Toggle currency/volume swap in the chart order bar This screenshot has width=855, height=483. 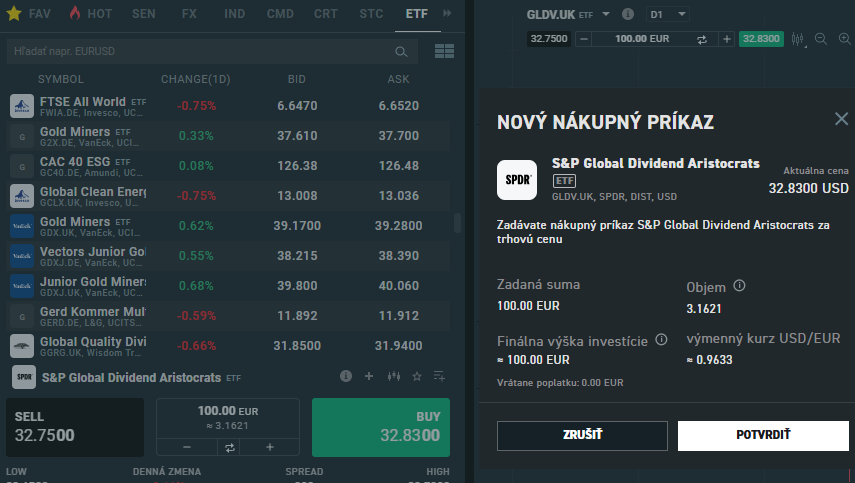[x=702, y=39]
